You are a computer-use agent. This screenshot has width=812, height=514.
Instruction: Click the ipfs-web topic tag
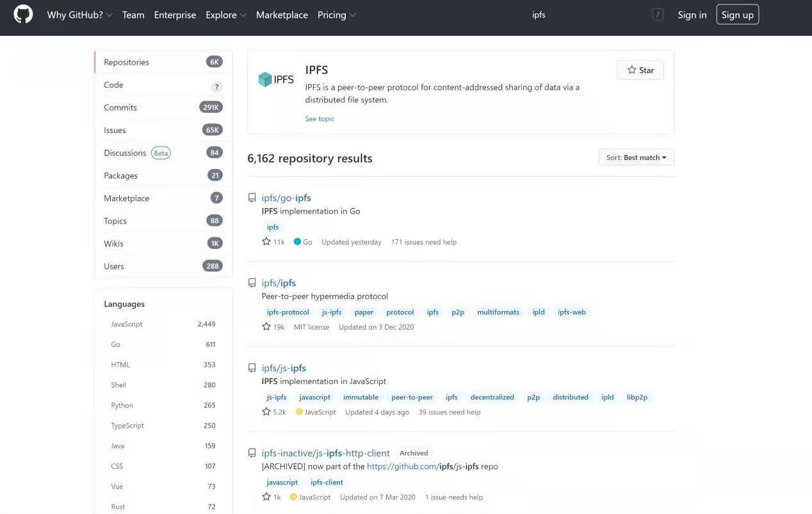point(572,312)
